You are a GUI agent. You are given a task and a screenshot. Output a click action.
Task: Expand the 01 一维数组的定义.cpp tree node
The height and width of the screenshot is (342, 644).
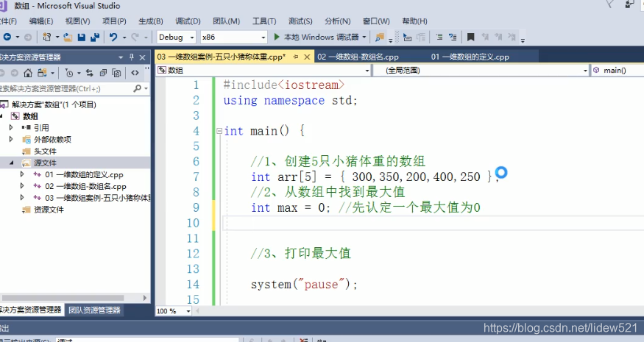[x=22, y=174]
